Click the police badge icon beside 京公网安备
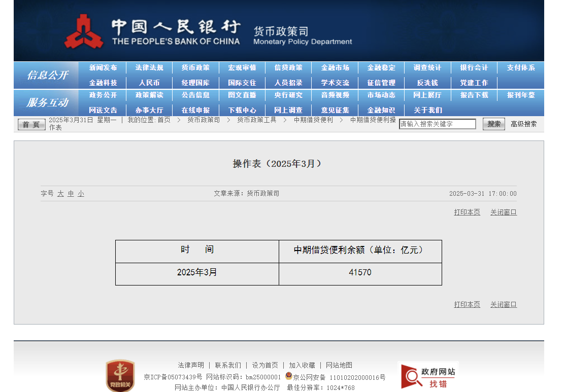The width and height of the screenshot is (565, 392). (289, 376)
